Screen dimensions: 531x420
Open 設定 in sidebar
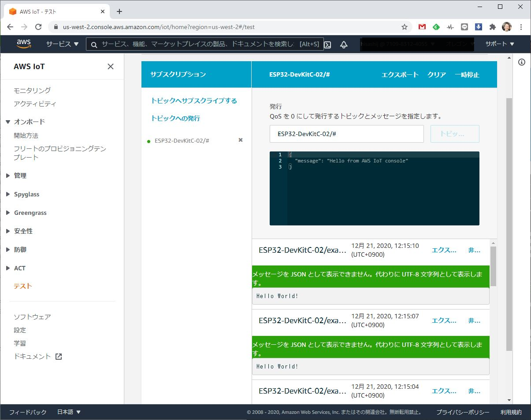[x=20, y=330]
